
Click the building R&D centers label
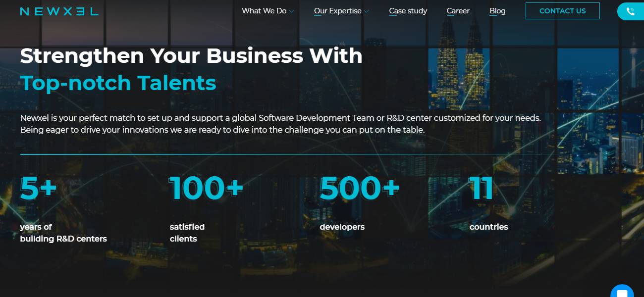click(63, 239)
